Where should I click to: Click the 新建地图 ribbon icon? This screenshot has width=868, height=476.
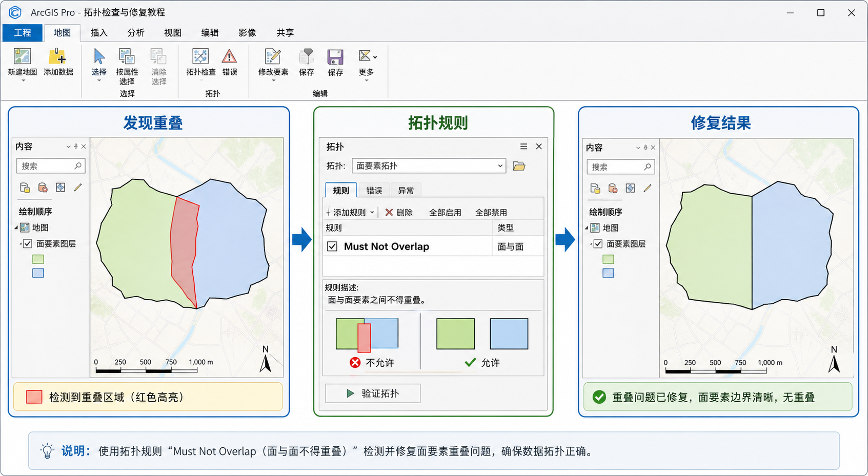[x=23, y=57]
